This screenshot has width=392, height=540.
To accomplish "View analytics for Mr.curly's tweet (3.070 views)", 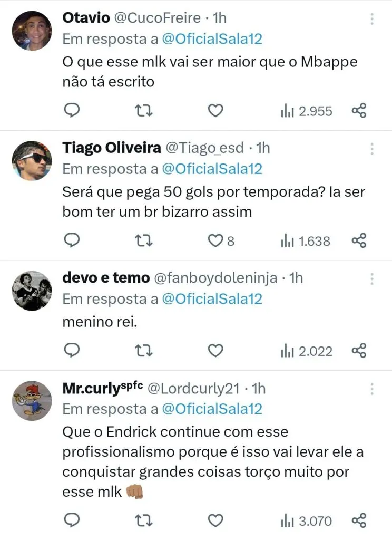I will coord(307,521).
